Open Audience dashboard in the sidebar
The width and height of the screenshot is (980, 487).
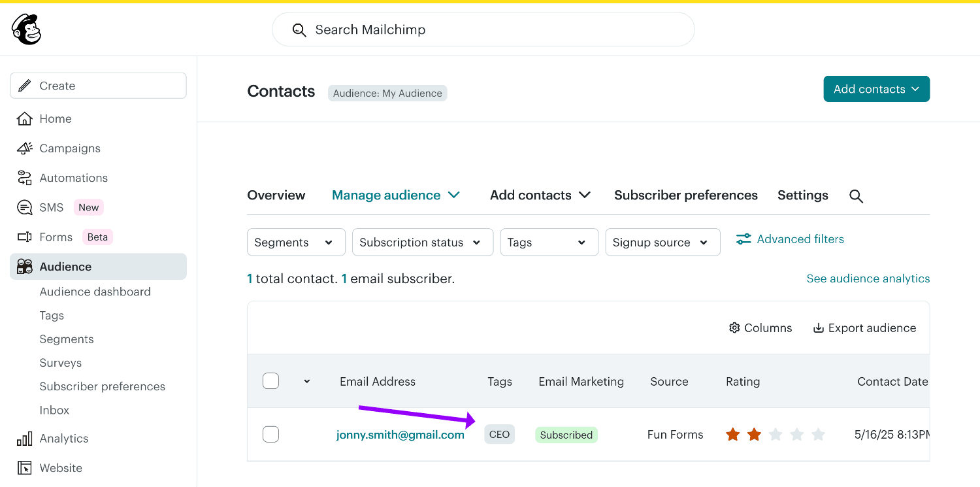(x=95, y=292)
